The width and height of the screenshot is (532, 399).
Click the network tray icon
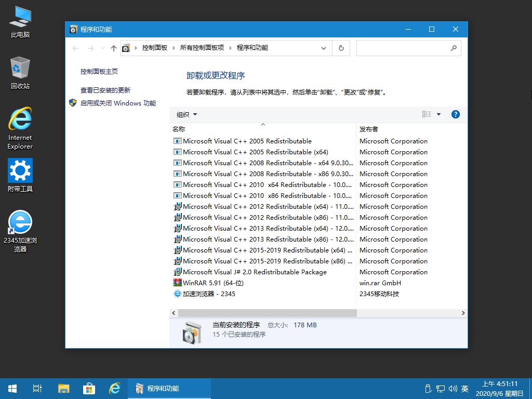tap(441, 389)
